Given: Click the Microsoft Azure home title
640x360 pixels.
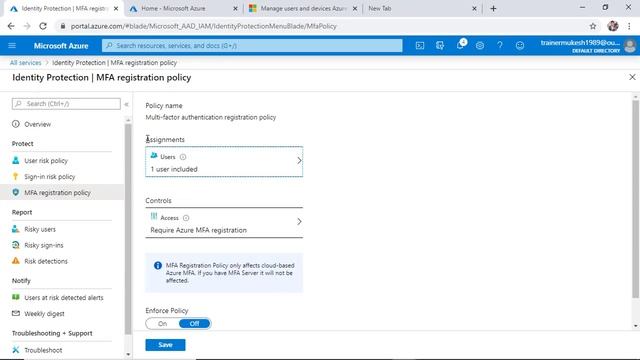Looking at the screenshot, I should point(61,46).
